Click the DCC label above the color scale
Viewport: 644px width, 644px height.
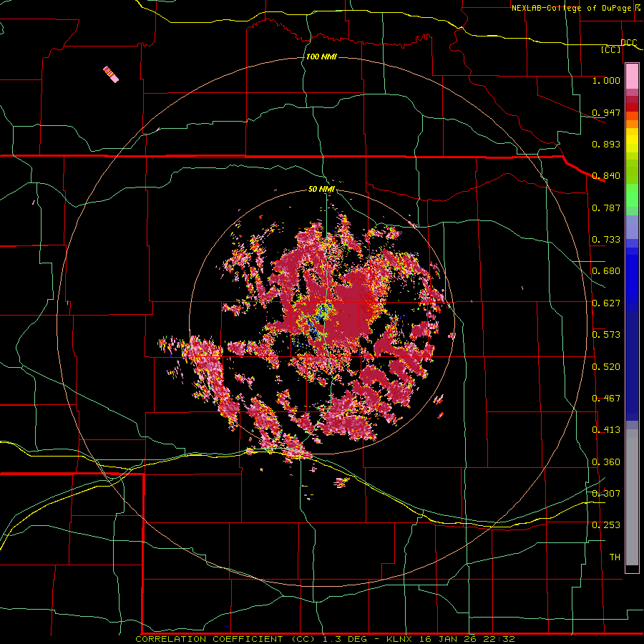pos(628,43)
